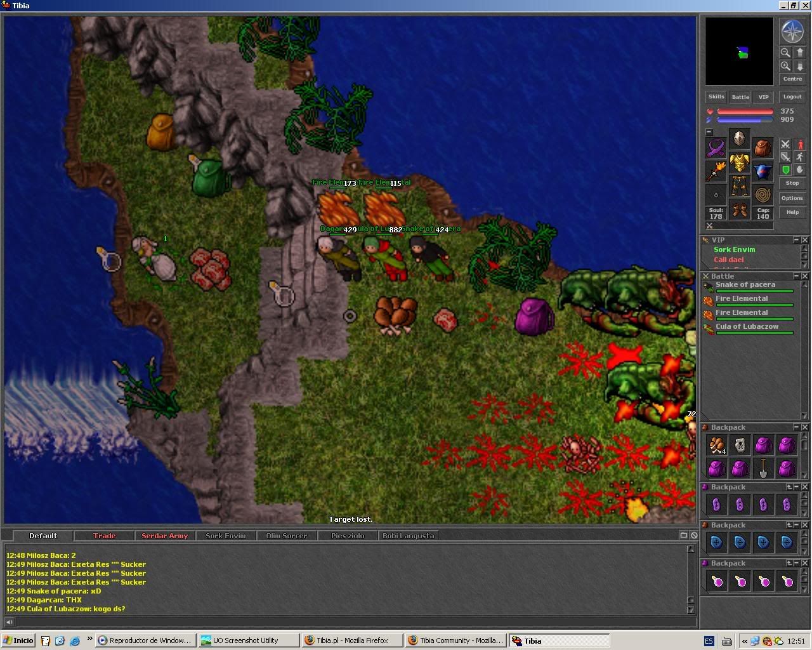Open the Bobi Langusta chat tab
Screen dimensions: 812x650
(x=409, y=536)
